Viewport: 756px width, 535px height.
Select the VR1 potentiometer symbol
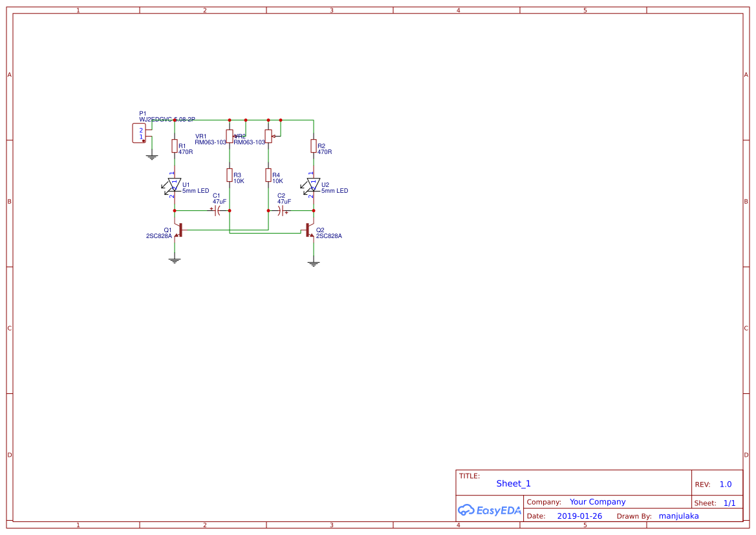(x=230, y=136)
